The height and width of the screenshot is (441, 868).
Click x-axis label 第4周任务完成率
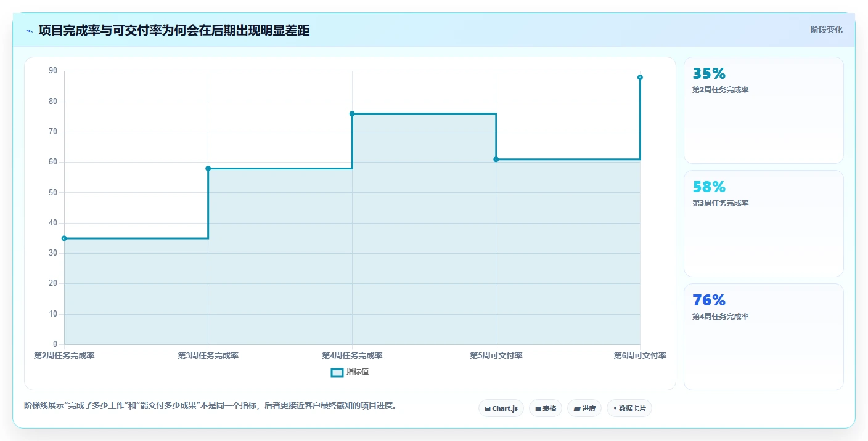(x=352, y=356)
